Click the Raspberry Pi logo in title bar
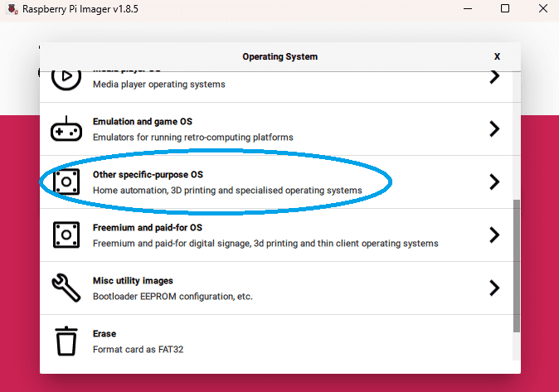Image resolution: width=559 pixels, height=392 pixels. [10, 8]
